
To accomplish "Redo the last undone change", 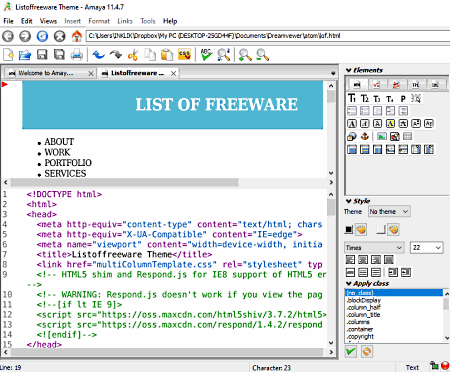I will coord(116,55).
